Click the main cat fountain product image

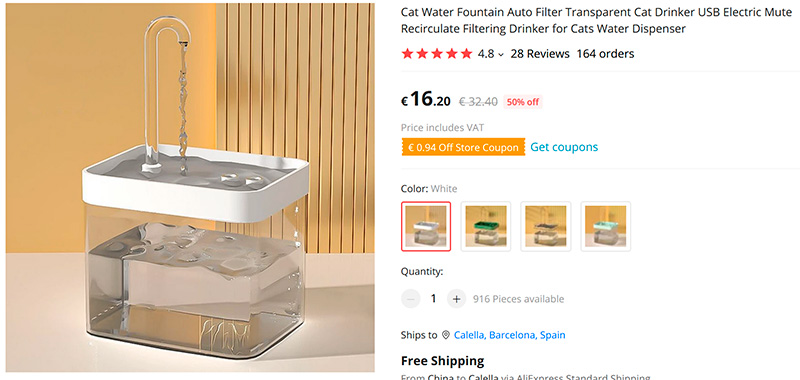pyautogui.click(x=190, y=187)
